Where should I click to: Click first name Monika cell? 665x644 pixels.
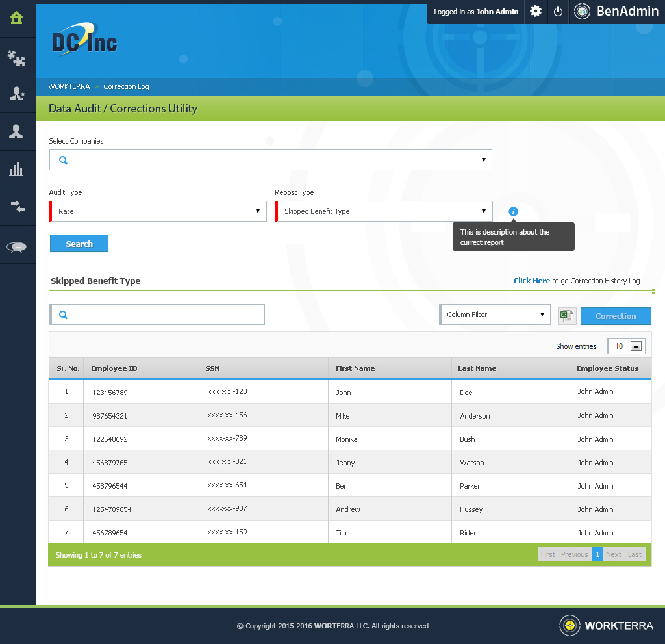point(390,439)
